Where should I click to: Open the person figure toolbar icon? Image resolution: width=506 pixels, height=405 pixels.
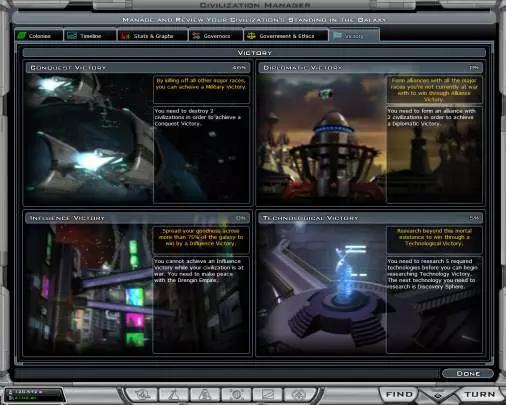coord(205,395)
